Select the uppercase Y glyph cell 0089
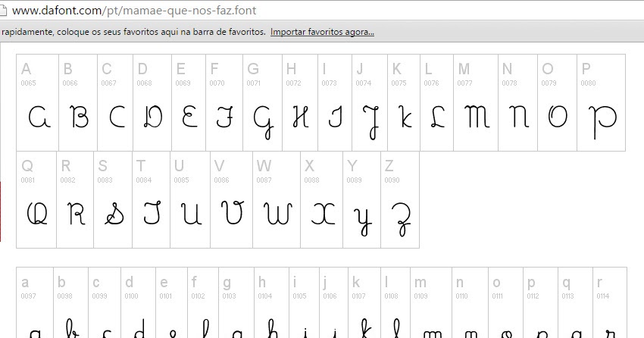 click(362, 199)
